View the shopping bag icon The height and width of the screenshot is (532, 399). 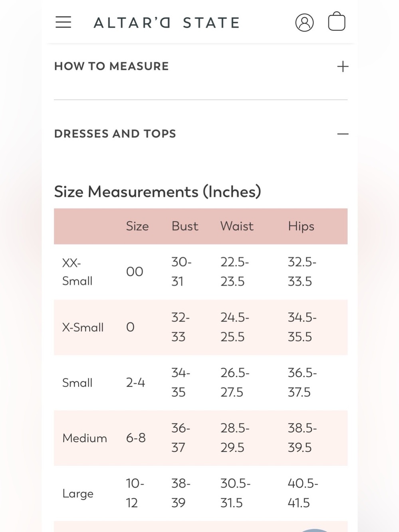point(337,21)
